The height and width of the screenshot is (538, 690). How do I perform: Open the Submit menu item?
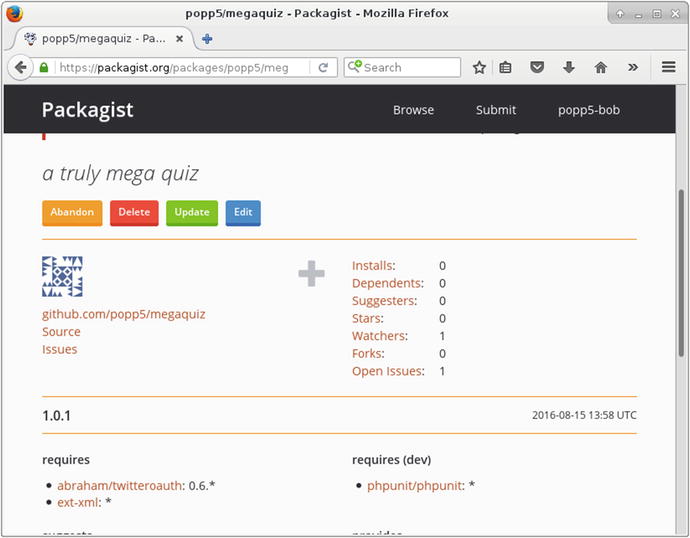(495, 110)
